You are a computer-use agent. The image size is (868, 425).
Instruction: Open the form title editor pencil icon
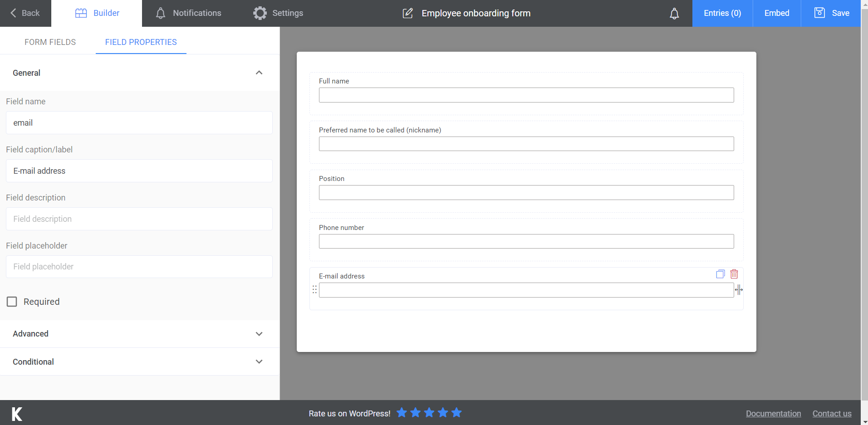click(407, 13)
